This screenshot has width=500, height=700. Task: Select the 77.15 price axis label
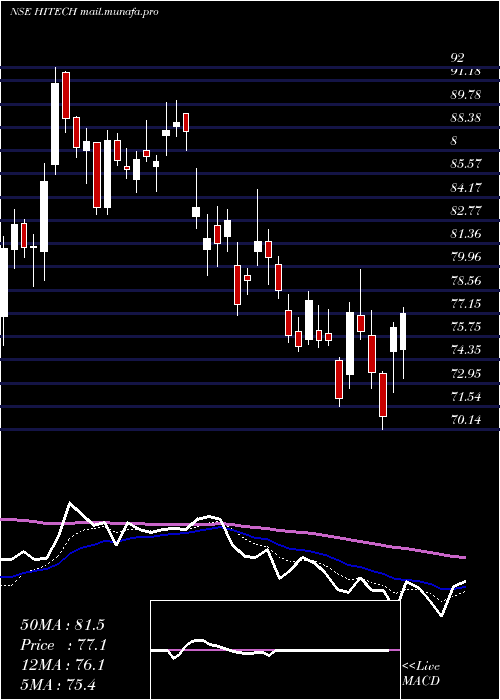pyautogui.click(x=466, y=304)
